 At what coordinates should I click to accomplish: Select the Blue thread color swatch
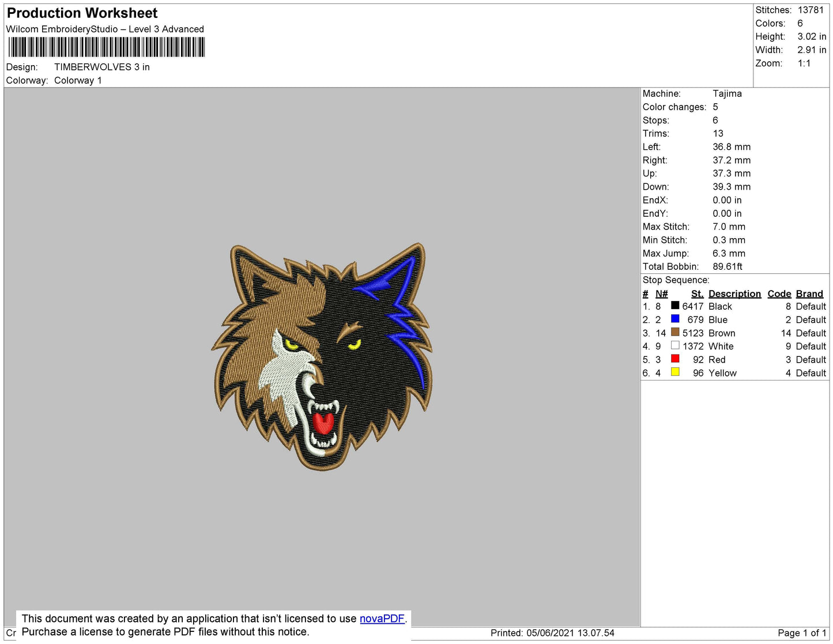pos(675,319)
